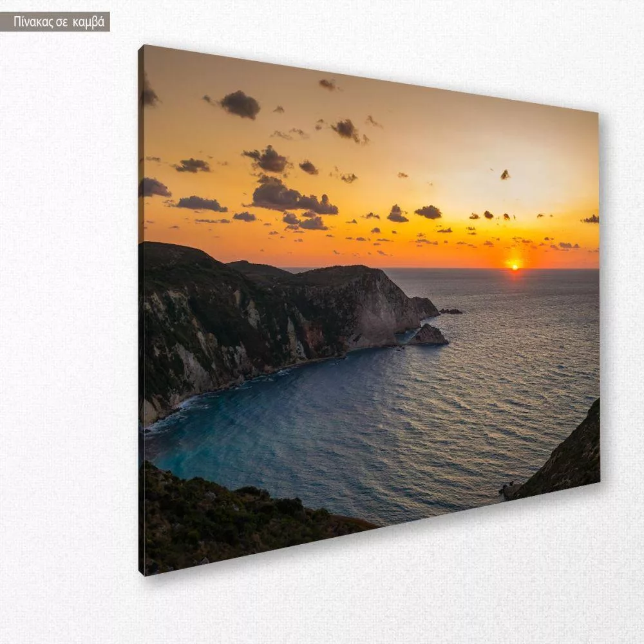Click the white waves along the cliff shoreline

(x=187, y=407)
